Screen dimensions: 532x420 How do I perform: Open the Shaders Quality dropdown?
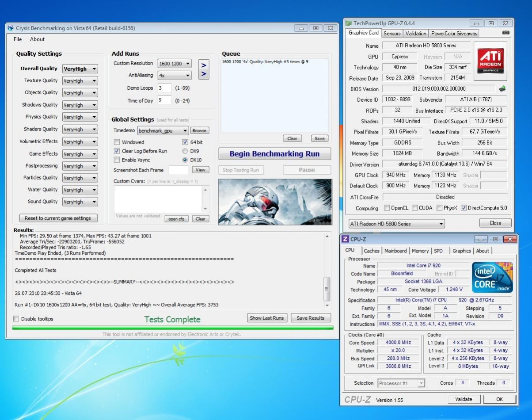[80, 130]
